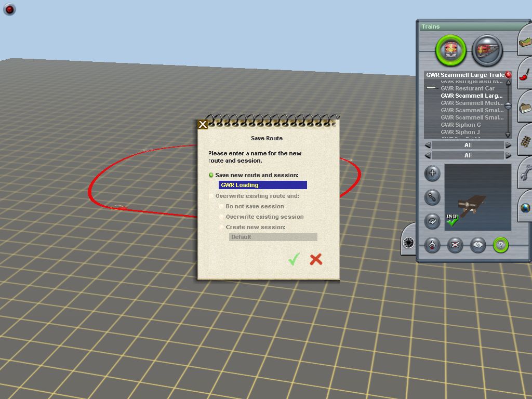Select the single train vehicle mode button

[450, 50]
